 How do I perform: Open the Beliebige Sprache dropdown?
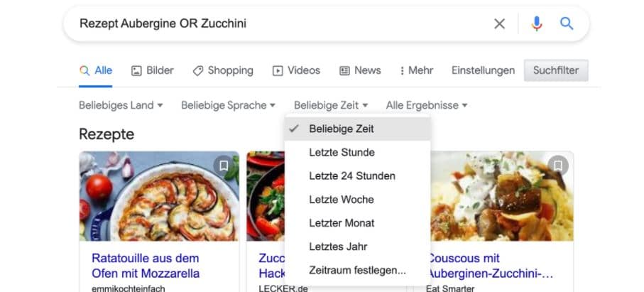pos(228,105)
